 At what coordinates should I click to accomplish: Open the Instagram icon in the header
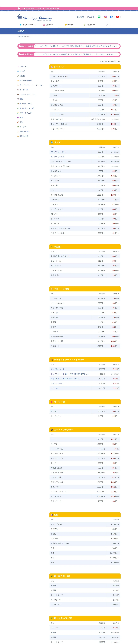105,17
